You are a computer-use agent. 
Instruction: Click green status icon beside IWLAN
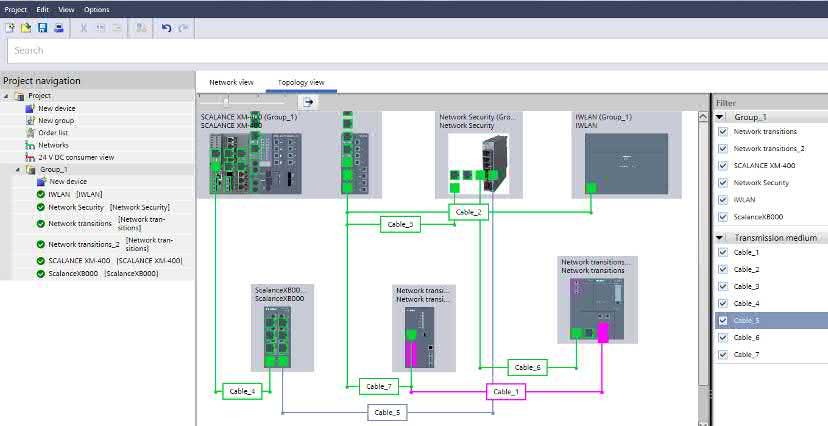click(41, 194)
